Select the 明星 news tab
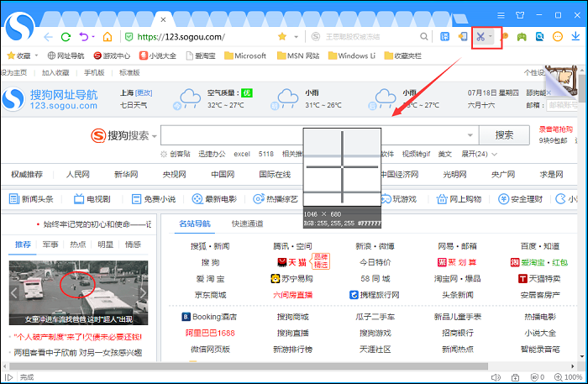 (105, 245)
